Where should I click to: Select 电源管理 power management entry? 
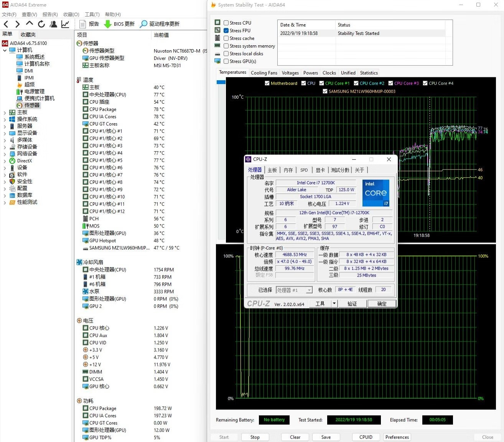31,91
